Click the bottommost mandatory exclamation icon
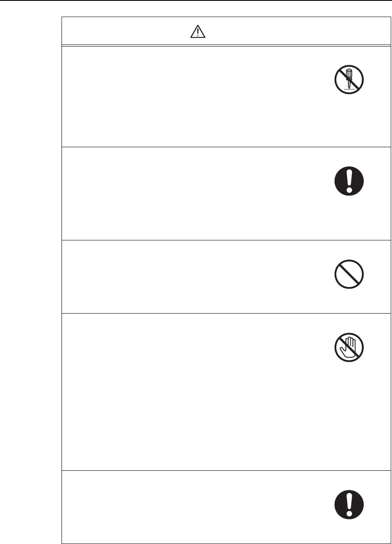The width and height of the screenshot is (392, 544). [x=349, y=504]
